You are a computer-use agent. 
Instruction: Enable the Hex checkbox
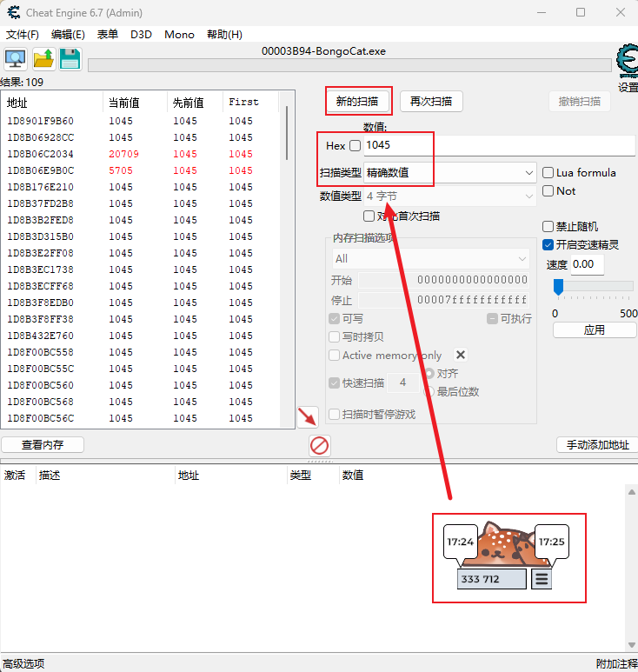pyautogui.click(x=355, y=145)
